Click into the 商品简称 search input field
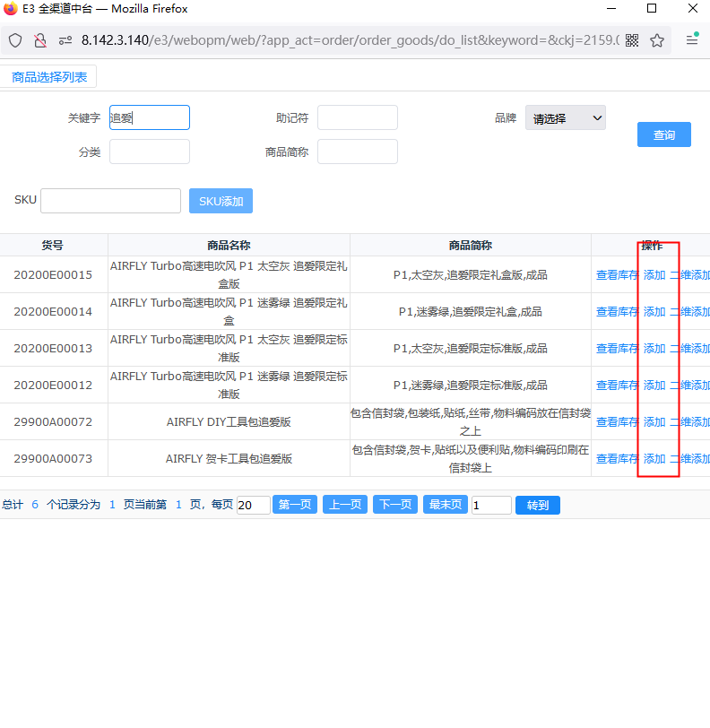Image resolution: width=710 pixels, height=728 pixels. tap(358, 152)
